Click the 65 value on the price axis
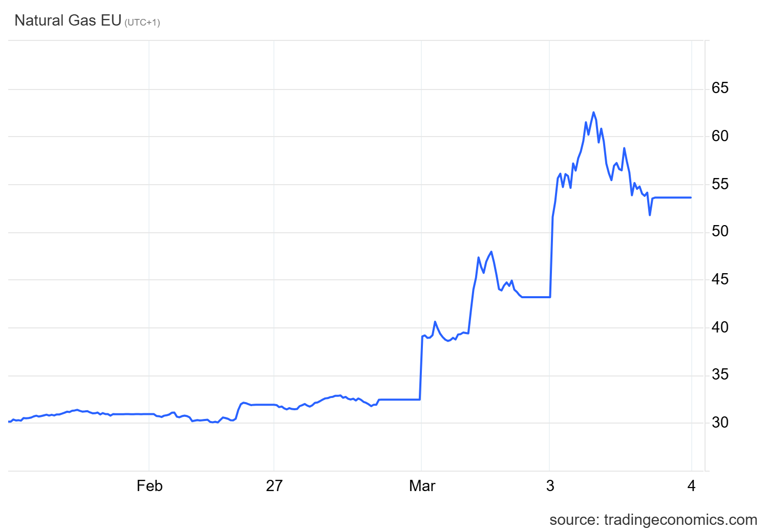Screen dimensions: 768x532 coord(720,88)
